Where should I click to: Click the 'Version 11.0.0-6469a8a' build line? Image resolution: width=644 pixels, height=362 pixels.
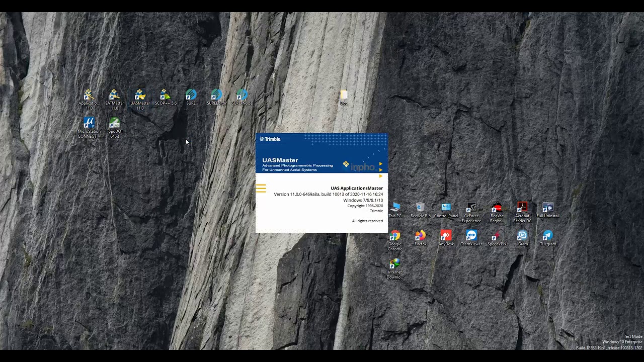click(x=329, y=194)
